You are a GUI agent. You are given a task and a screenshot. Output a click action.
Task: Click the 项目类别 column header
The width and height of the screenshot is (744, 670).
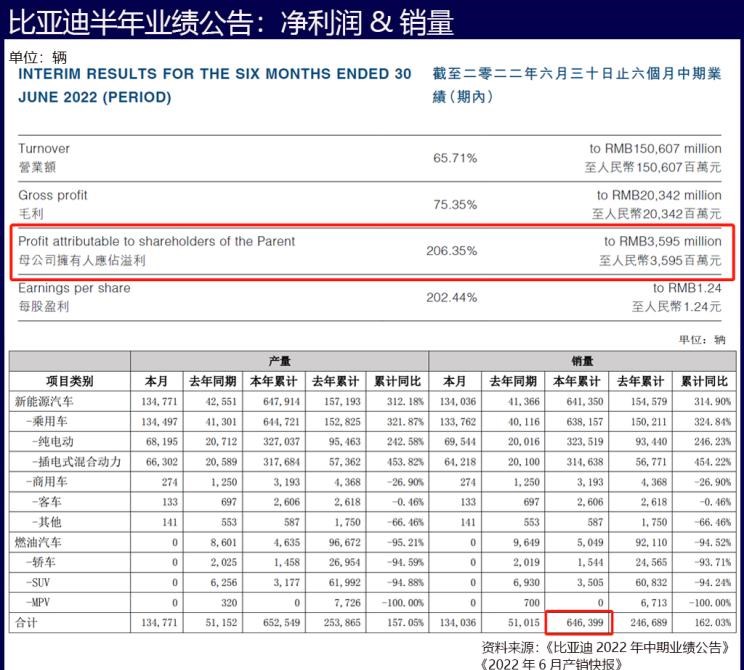[x=69, y=381]
